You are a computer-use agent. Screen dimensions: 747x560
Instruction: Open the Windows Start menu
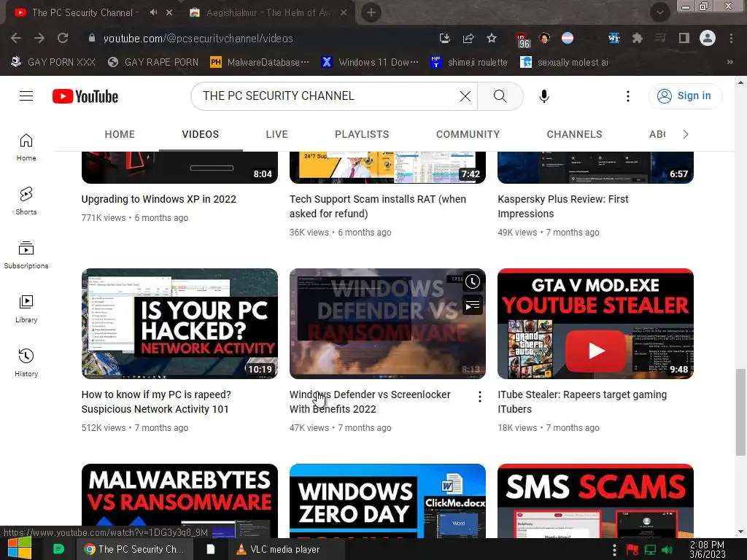coord(20,549)
